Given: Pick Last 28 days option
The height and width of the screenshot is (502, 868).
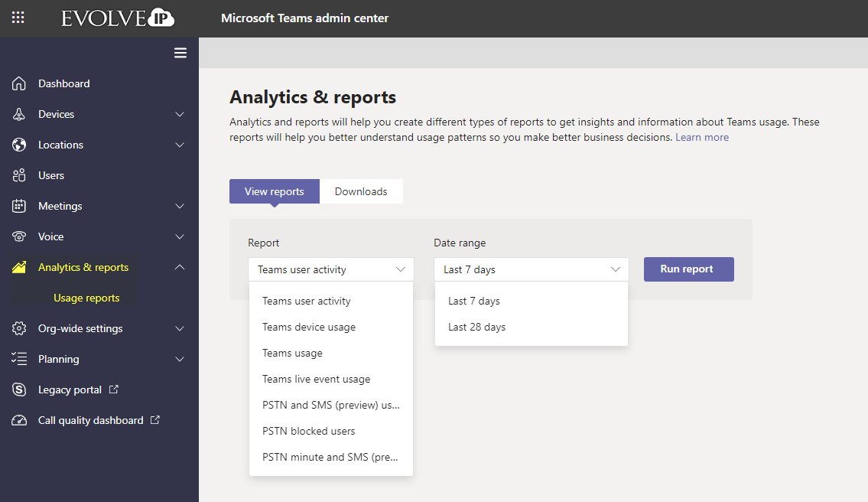Looking at the screenshot, I should (476, 327).
